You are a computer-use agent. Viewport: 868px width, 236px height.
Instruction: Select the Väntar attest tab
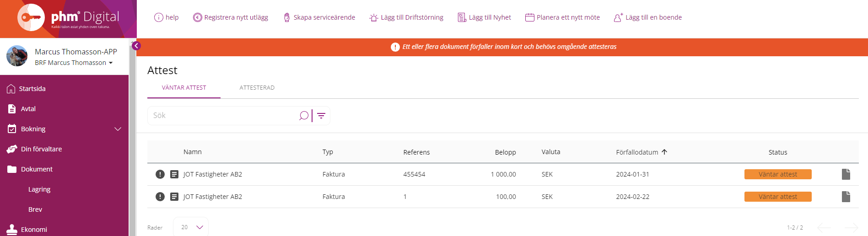pos(184,88)
